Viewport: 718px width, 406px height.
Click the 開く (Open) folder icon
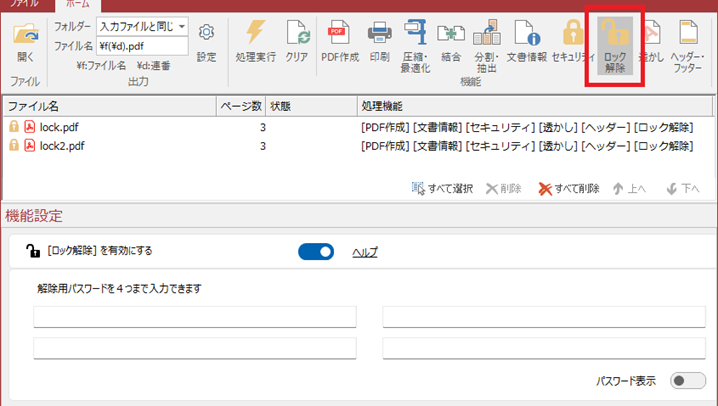point(25,33)
